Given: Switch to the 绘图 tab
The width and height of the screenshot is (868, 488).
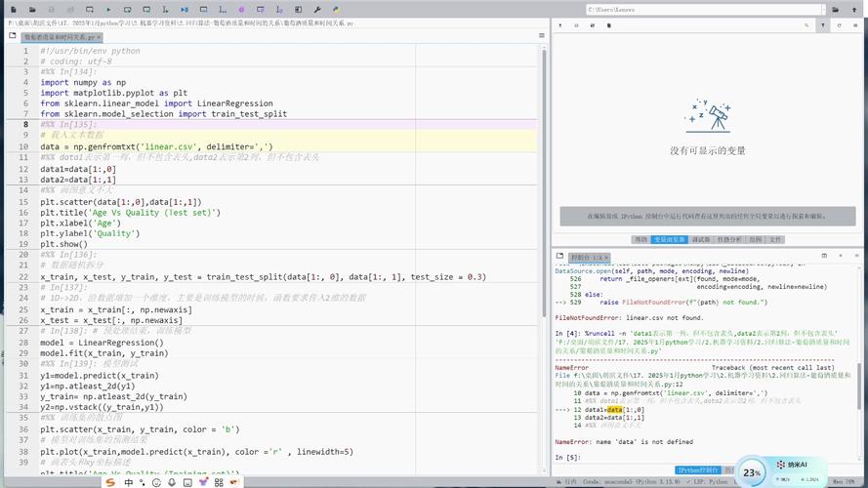Looking at the screenshot, I should [755, 239].
